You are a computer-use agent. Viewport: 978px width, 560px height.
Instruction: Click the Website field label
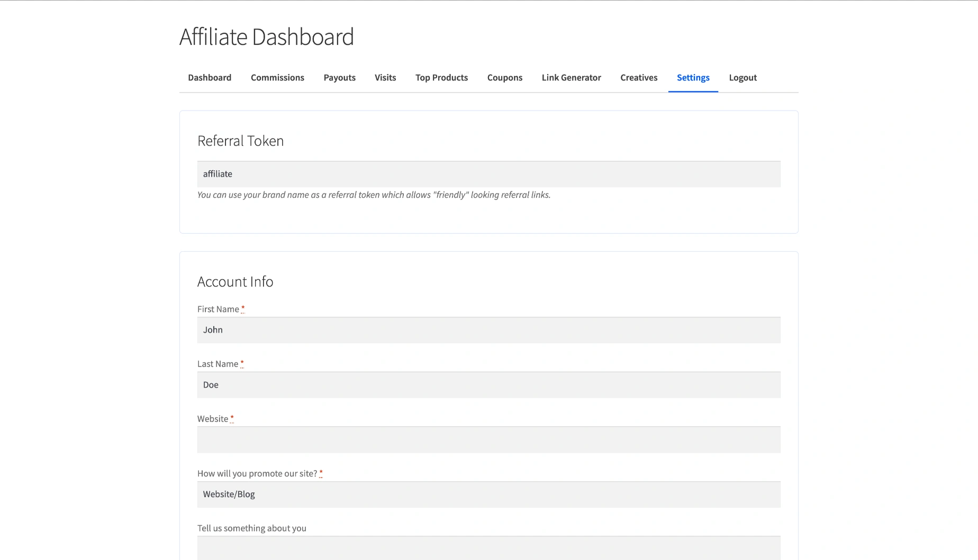(213, 419)
